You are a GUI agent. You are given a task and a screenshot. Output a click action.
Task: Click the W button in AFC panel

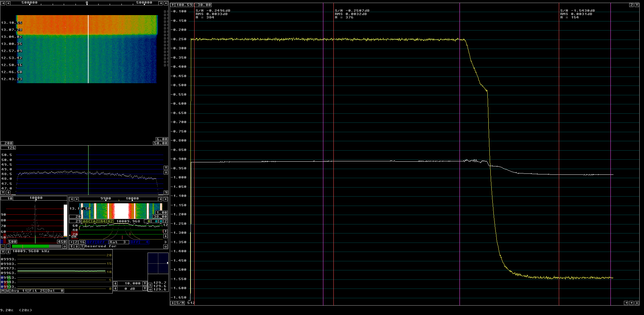pyautogui.click(x=8, y=291)
